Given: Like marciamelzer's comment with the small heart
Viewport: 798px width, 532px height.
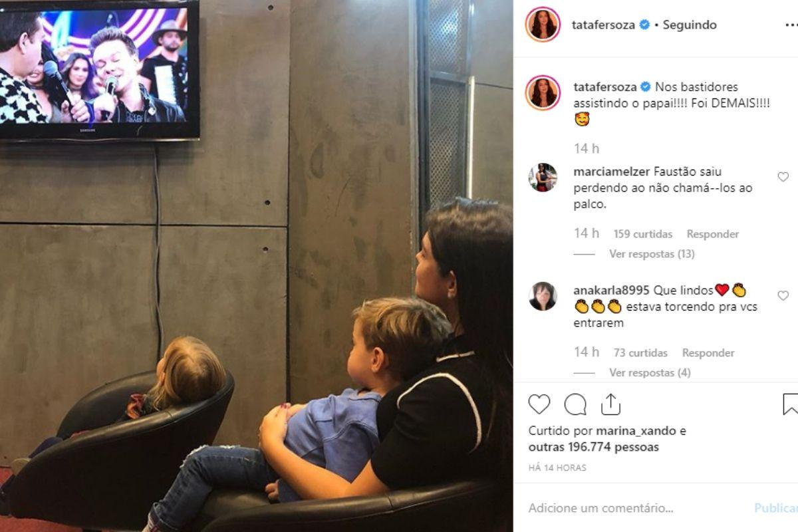Looking at the screenshot, I should (x=783, y=177).
